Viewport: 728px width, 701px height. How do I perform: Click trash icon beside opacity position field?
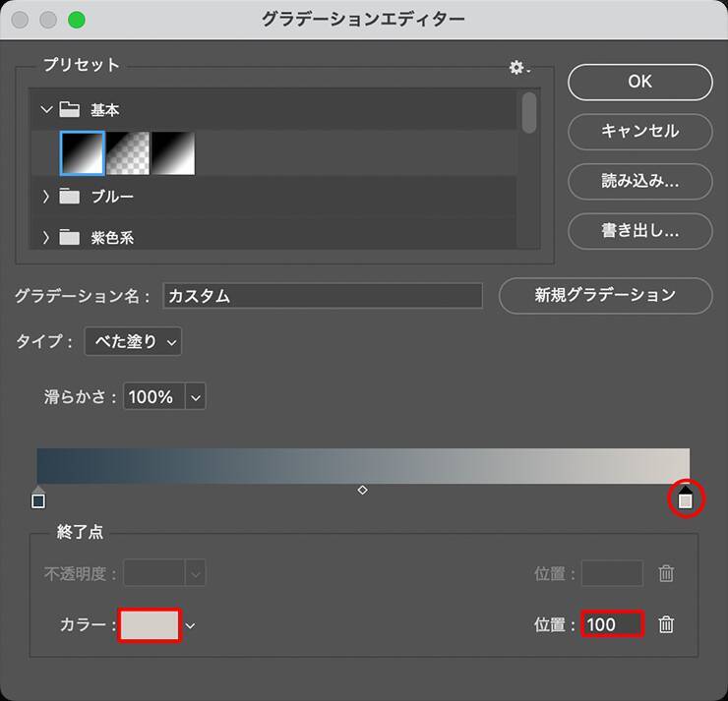click(x=666, y=574)
